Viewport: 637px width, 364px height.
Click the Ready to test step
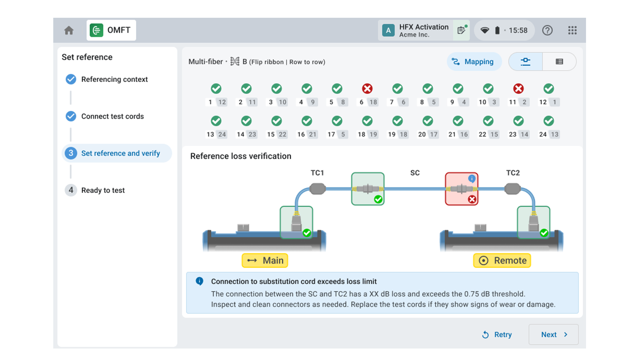pos(103,191)
